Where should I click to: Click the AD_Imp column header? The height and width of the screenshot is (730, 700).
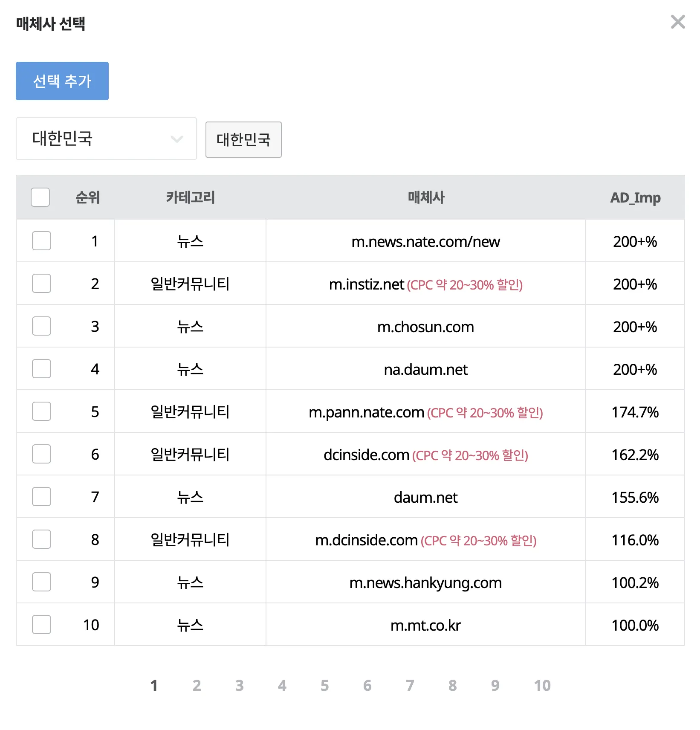635,197
